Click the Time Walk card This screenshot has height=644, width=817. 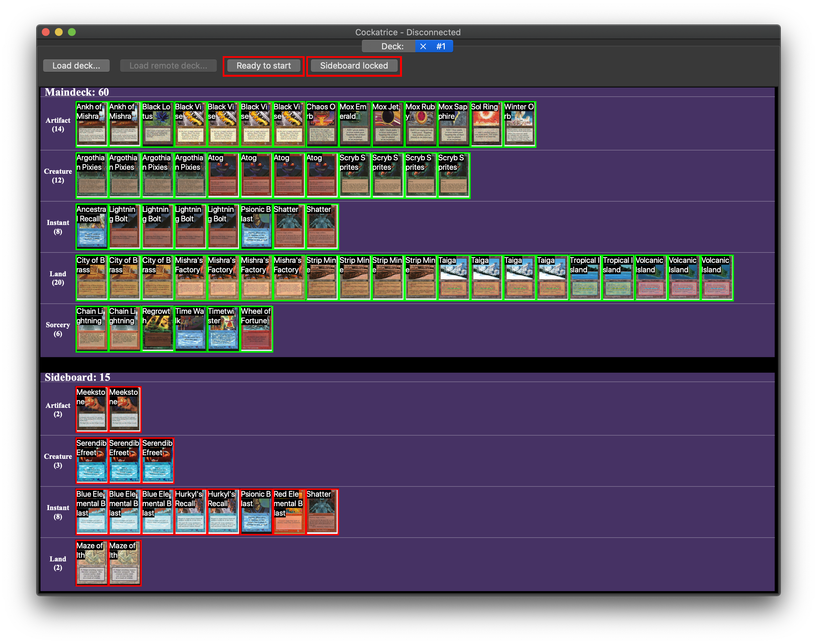[x=190, y=329]
